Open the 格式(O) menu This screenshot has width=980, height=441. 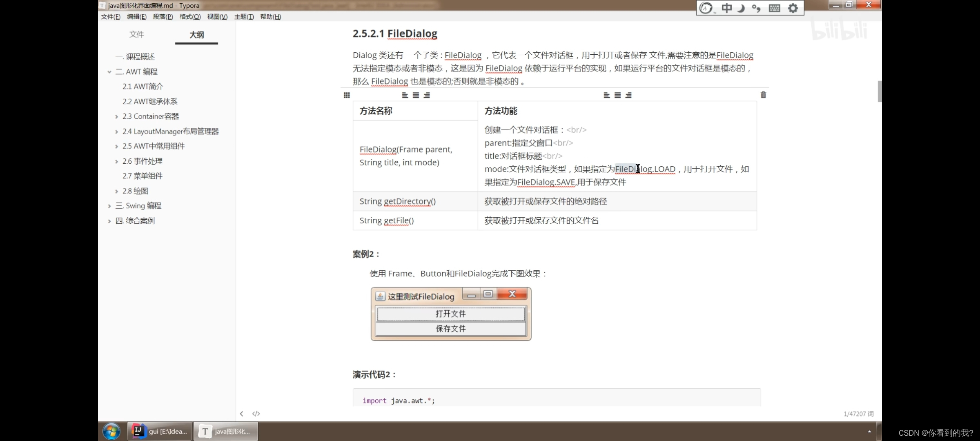[189, 17]
